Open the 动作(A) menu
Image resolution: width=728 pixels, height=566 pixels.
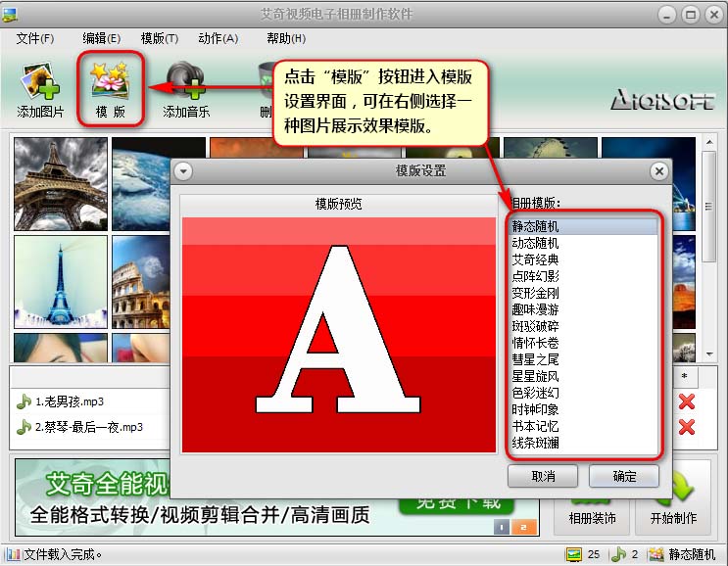pos(218,38)
